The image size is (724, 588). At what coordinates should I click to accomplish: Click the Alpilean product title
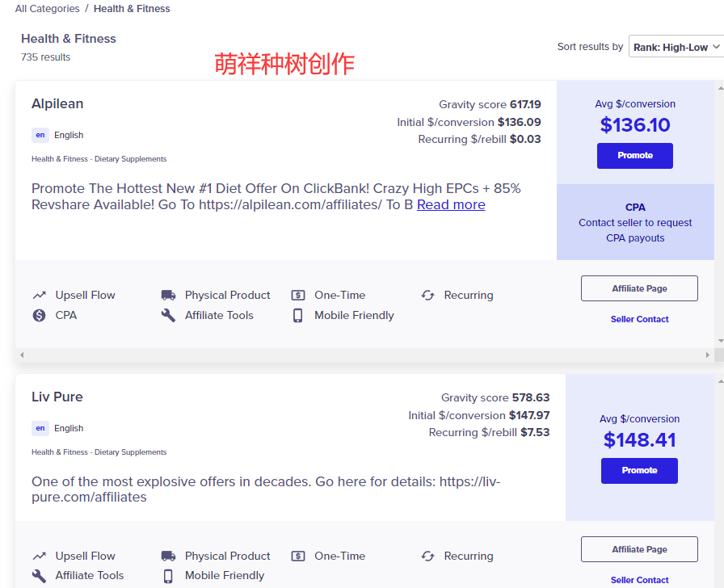click(57, 103)
